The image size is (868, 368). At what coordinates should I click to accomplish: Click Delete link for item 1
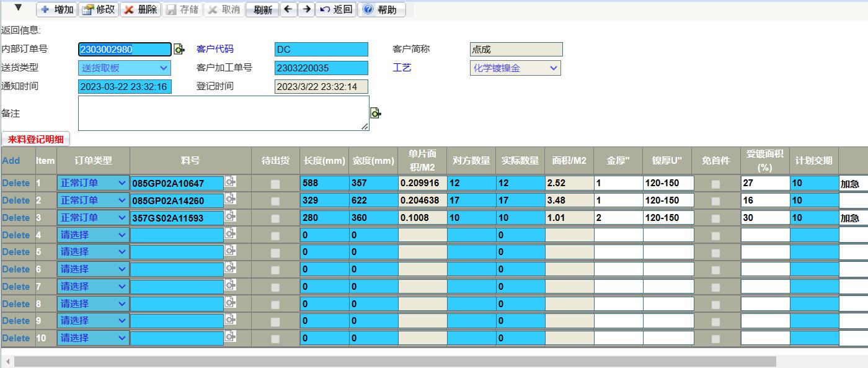tap(15, 183)
